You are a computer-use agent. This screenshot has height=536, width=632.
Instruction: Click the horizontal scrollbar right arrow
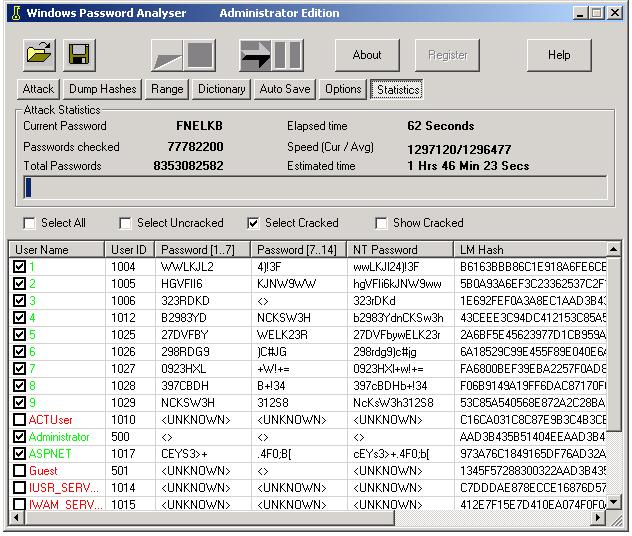point(598,518)
